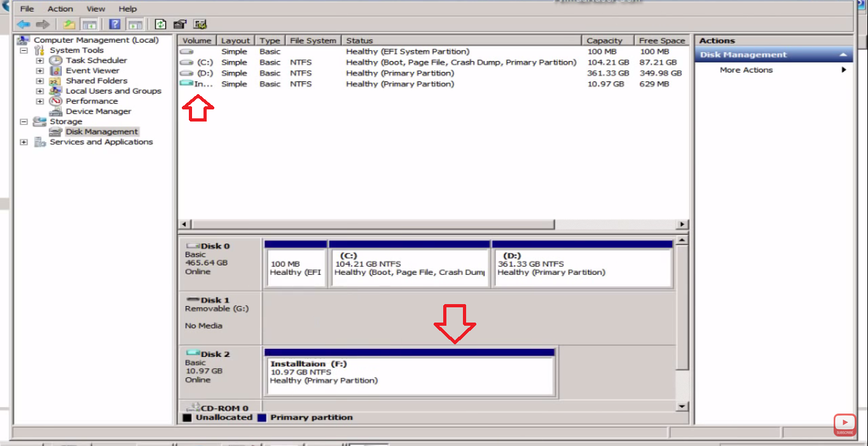The image size is (868, 446).
Task: Sort by the Volume column header
Action: tap(197, 40)
